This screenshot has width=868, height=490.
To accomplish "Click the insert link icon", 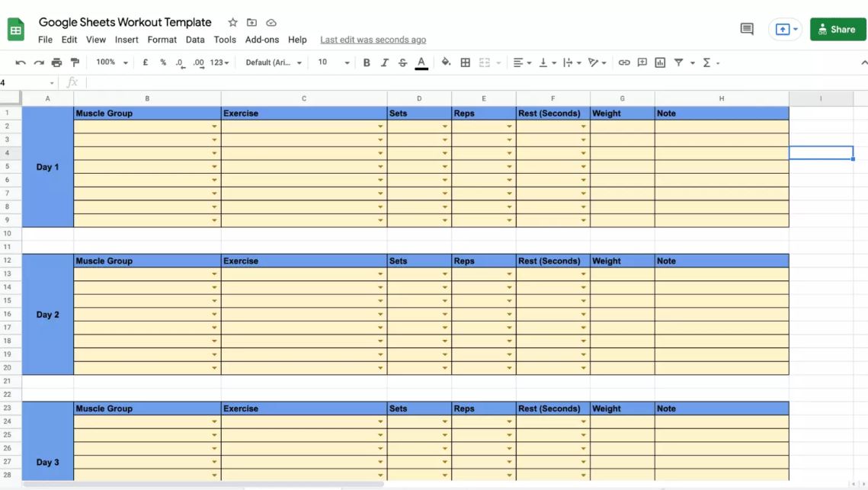I will click(624, 62).
